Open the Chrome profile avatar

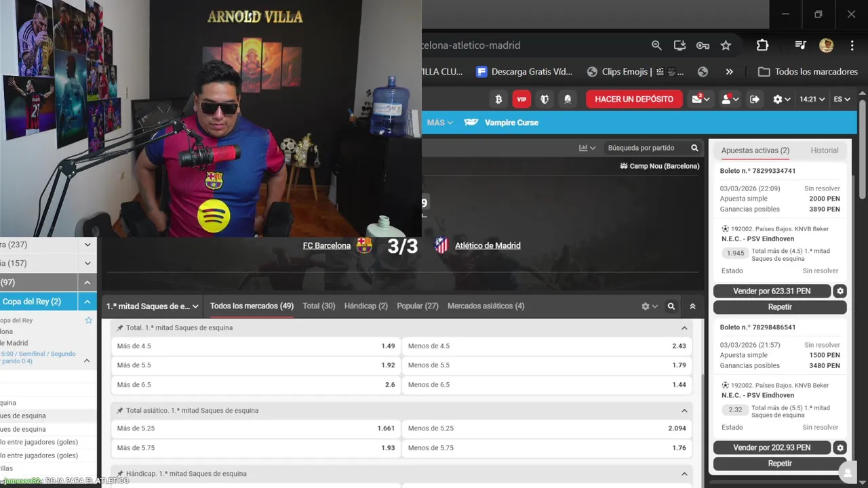pos(826,45)
